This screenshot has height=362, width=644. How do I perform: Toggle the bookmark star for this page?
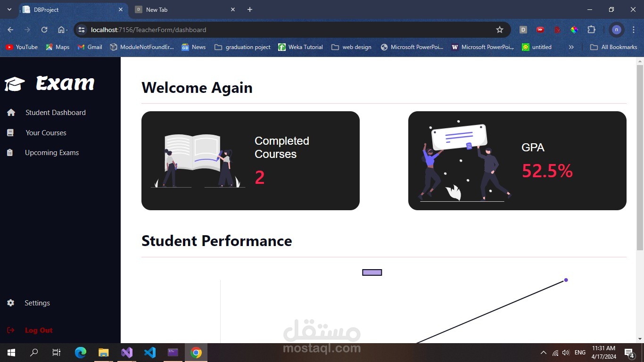pos(499,29)
